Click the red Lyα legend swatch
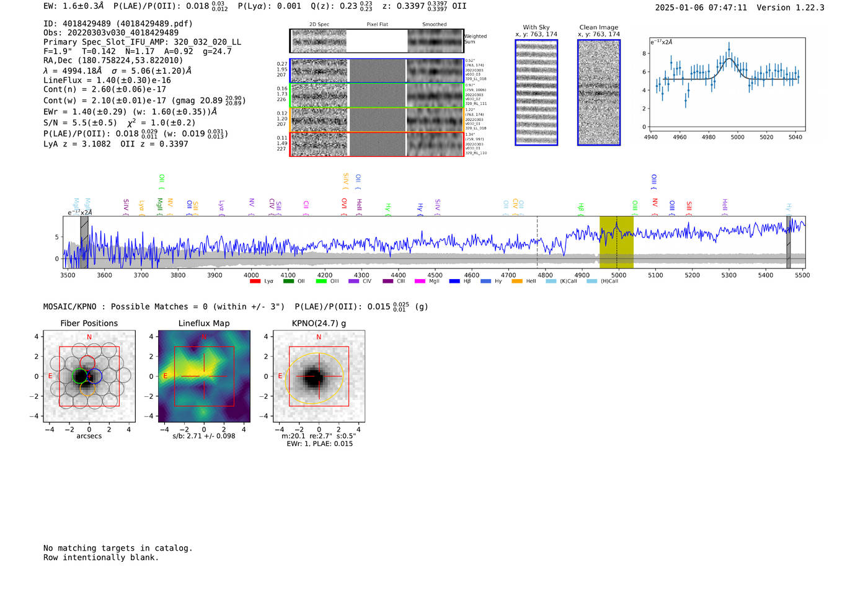 coord(255,281)
